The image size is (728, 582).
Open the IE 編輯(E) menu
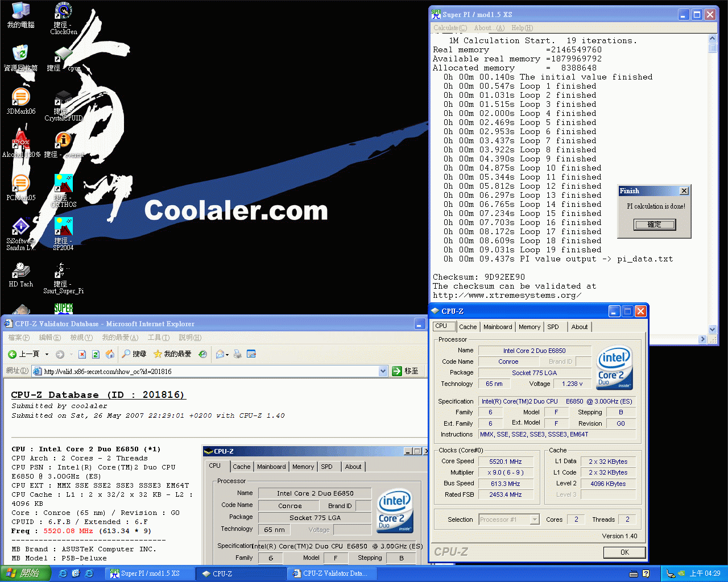pyautogui.click(x=49, y=338)
